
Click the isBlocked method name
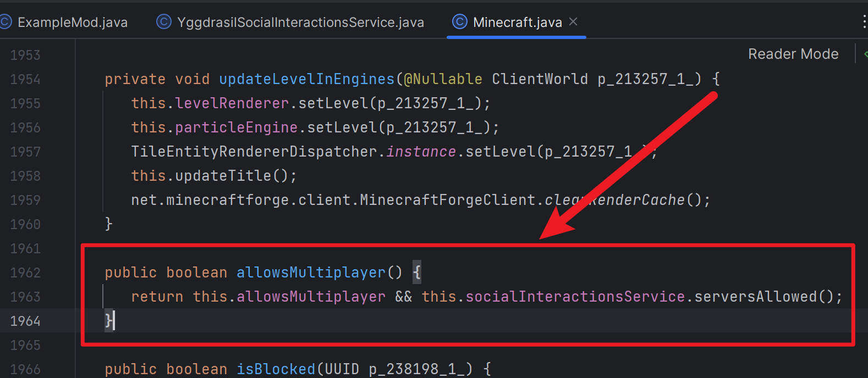coord(276,369)
